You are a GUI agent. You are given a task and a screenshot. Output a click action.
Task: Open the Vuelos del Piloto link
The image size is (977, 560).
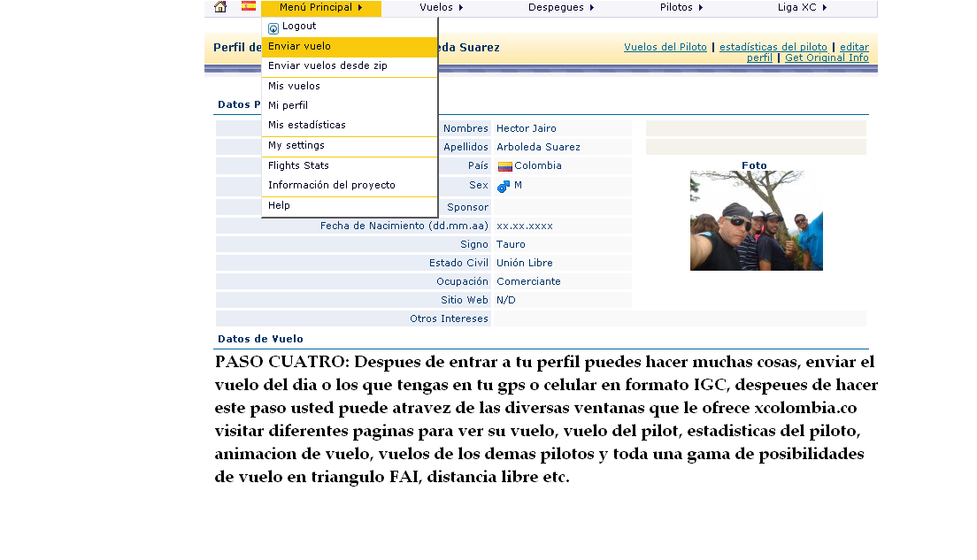(665, 48)
